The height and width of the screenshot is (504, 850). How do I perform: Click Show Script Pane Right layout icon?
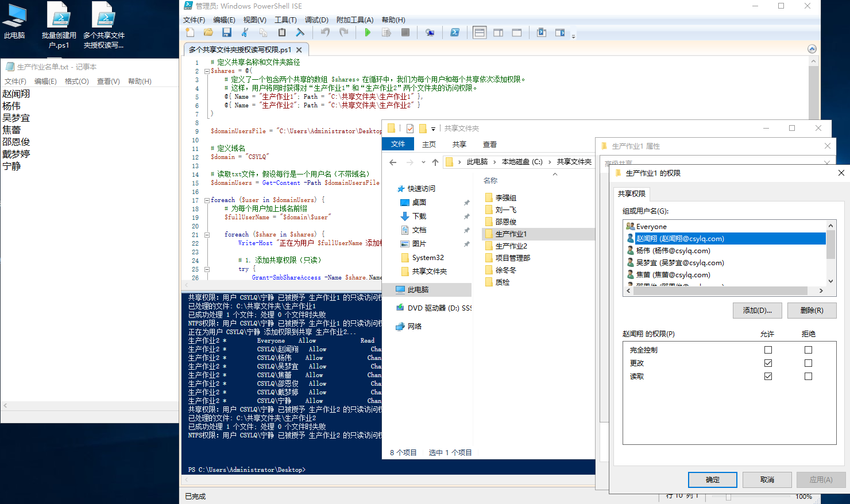tap(499, 33)
